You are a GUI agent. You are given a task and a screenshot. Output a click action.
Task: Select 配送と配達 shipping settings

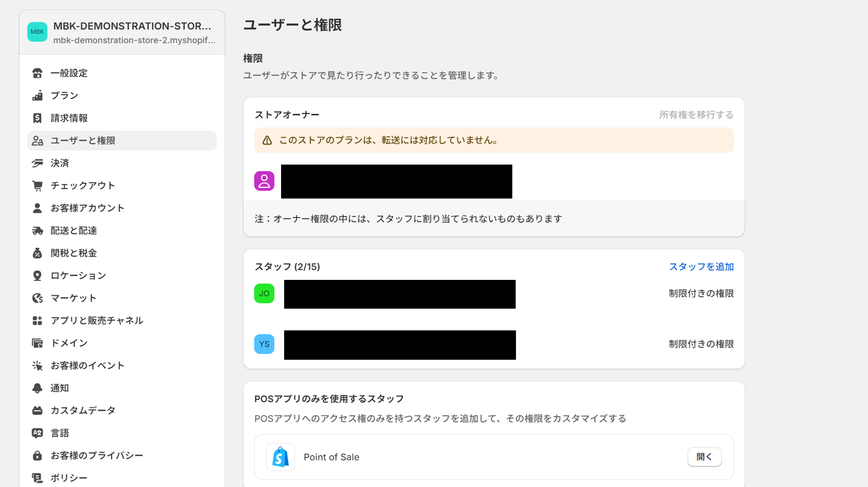pos(73,231)
